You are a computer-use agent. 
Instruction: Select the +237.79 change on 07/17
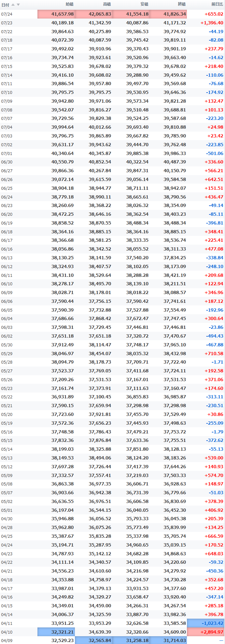point(214,49)
